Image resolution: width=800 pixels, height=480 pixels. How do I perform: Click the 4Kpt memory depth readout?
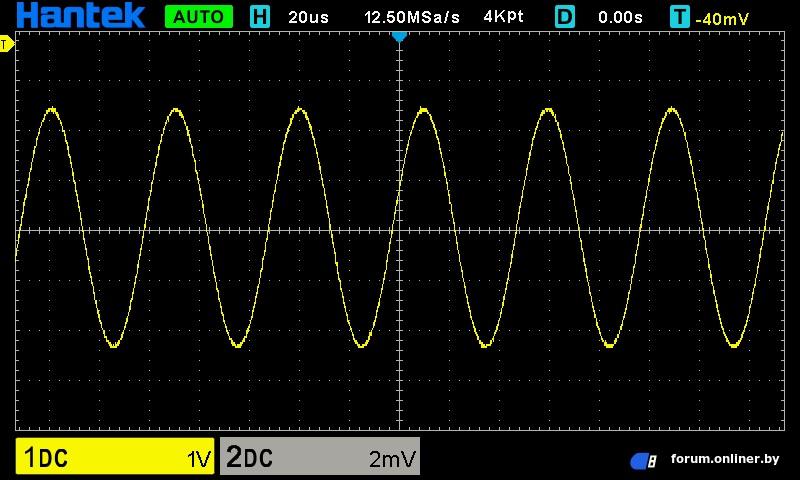(503, 17)
